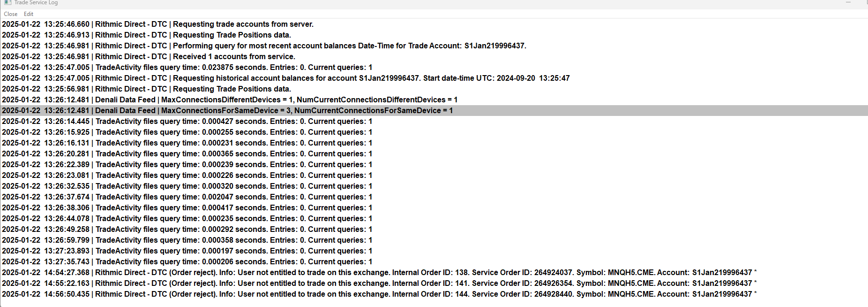
Task: Select the order reject line for Internal Order ID 138
Action: [434, 273]
